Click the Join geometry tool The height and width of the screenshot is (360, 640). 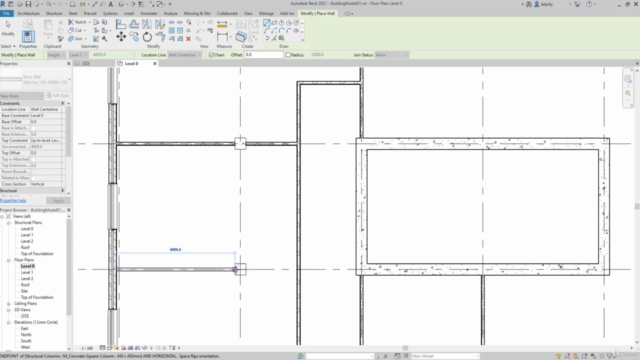point(76,39)
